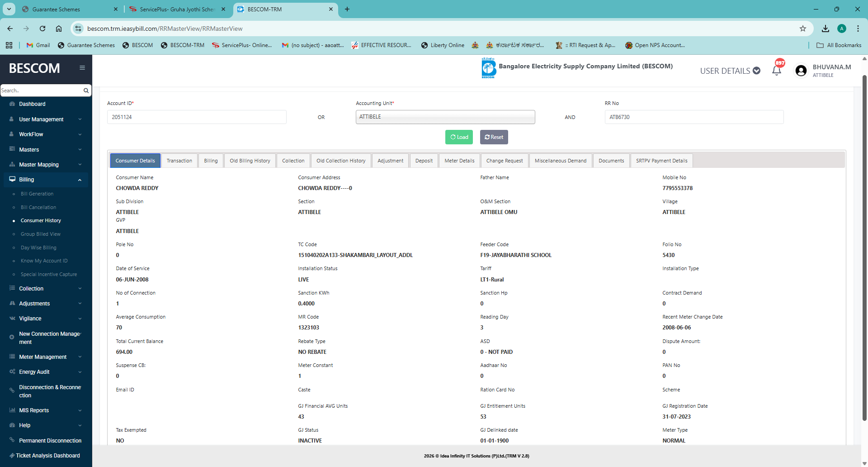
Task: Open the Chrome apps grid icon
Action: [9, 45]
